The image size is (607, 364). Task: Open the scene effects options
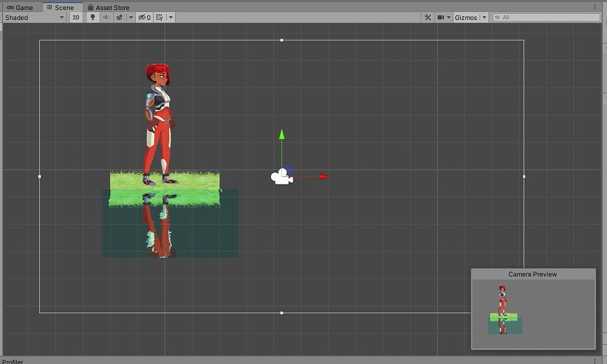click(121, 17)
